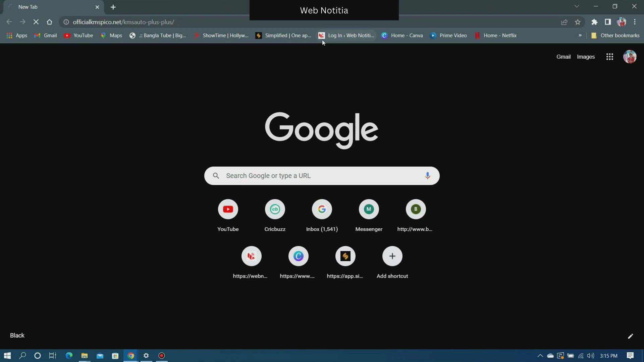This screenshot has height=362, width=644.
Task: Open Windows Start menu
Action: [7, 356]
